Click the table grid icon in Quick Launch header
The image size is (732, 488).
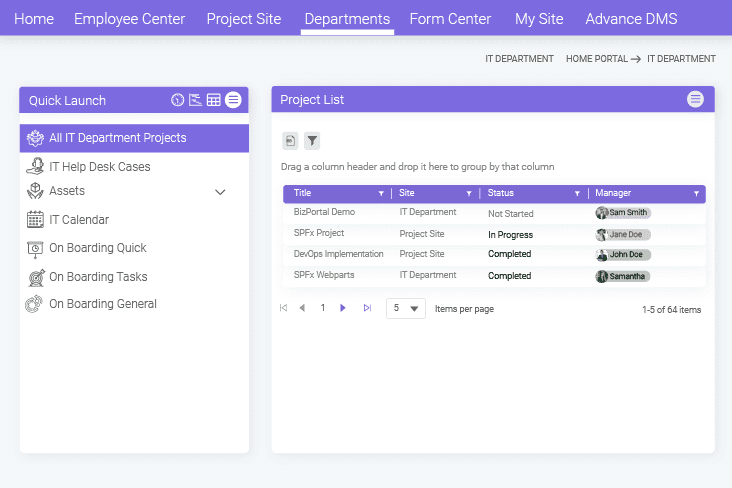pyautogui.click(x=213, y=100)
